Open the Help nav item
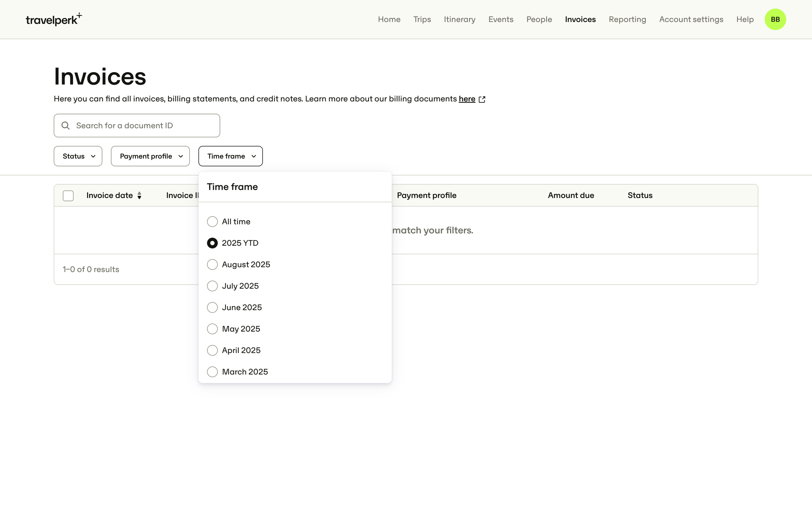 point(745,19)
